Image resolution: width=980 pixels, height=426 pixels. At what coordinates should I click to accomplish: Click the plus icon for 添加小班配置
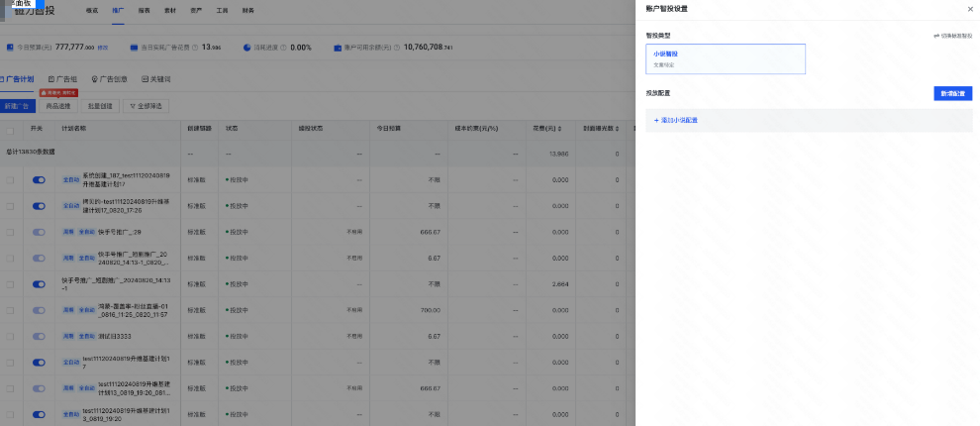tap(655, 121)
